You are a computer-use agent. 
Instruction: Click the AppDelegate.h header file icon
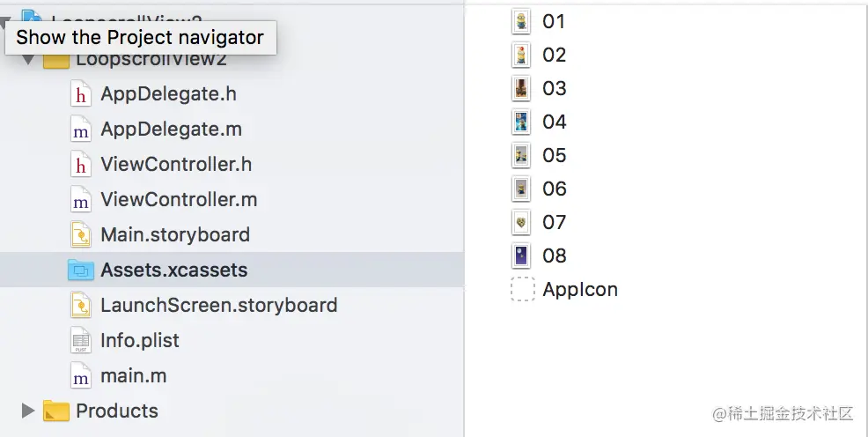click(x=81, y=94)
